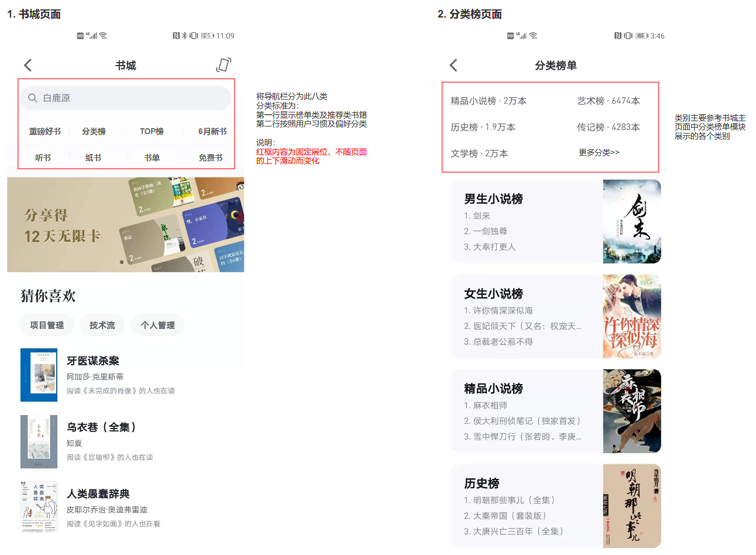
Task: Tap the WiFi icon on the 分类榜单 page
Action: tap(532, 35)
